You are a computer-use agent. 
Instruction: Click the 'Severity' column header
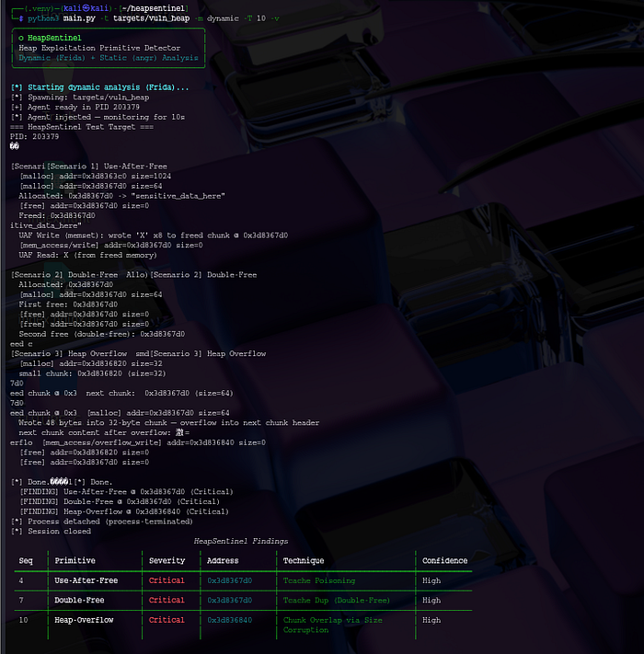tap(167, 561)
